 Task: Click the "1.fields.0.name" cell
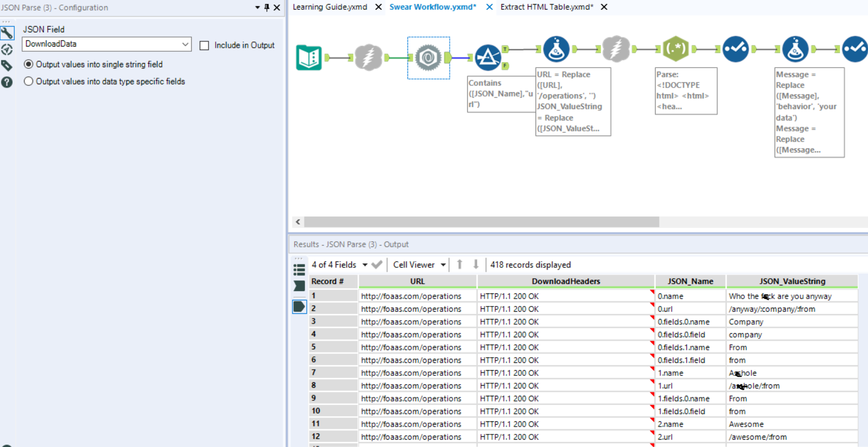coord(690,399)
